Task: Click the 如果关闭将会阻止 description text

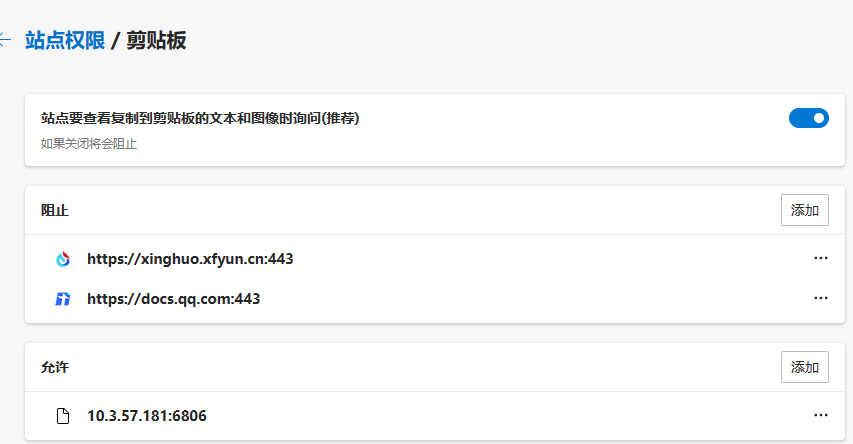Action: pos(89,144)
